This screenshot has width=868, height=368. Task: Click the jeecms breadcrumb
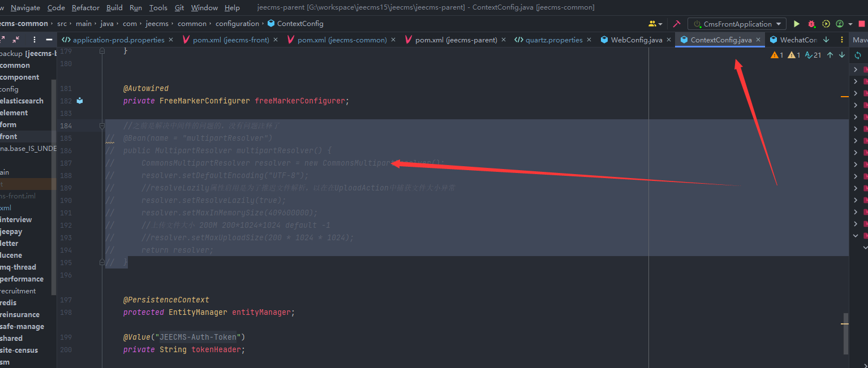(x=157, y=24)
